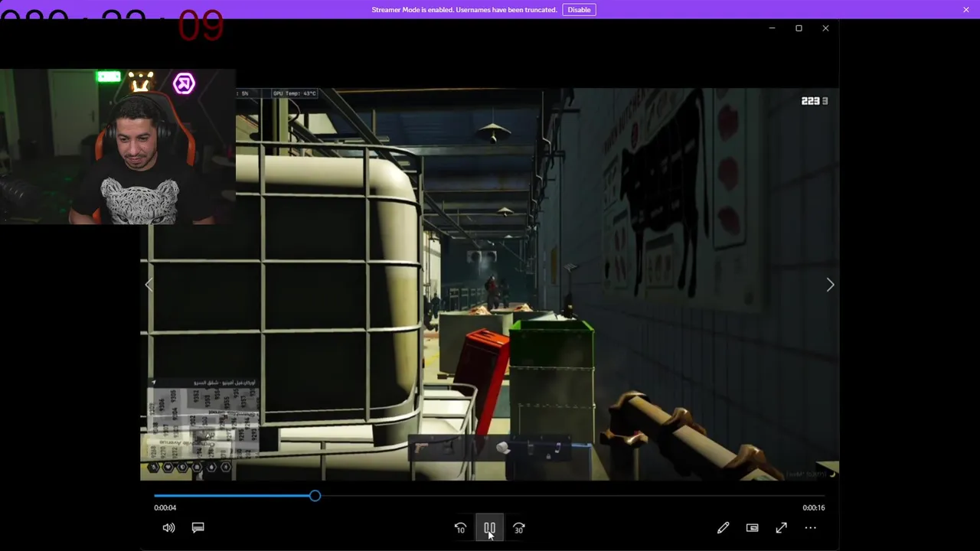The height and width of the screenshot is (551, 980).
Task: Click the video seek bar handle
Action: 315,496
